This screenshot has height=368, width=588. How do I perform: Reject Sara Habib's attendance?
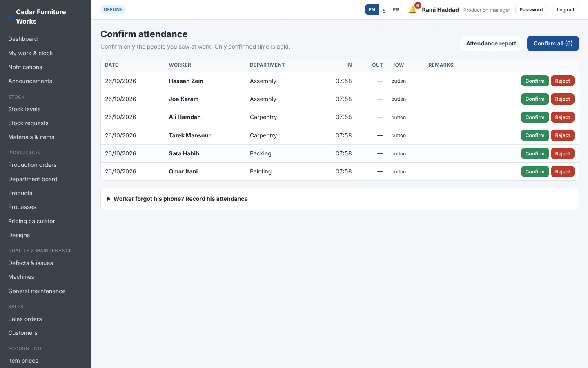point(562,154)
